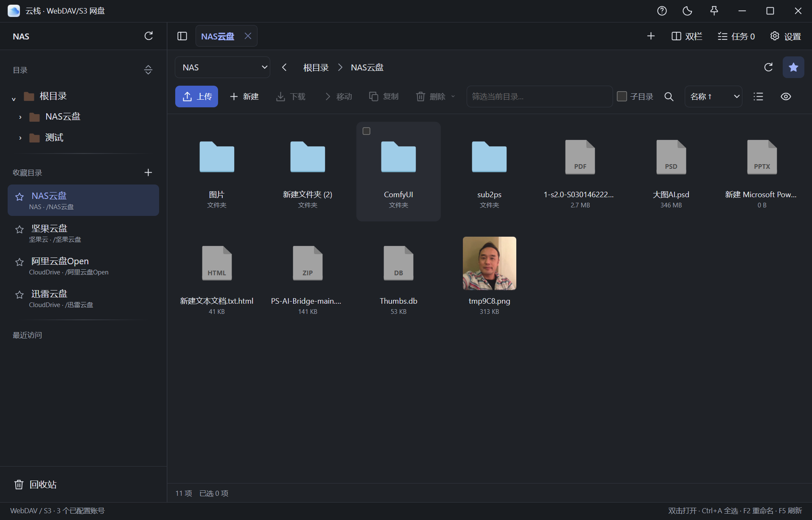812x520 pixels.
Task: Toggle favorite star for this folder
Action: [x=793, y=67]
